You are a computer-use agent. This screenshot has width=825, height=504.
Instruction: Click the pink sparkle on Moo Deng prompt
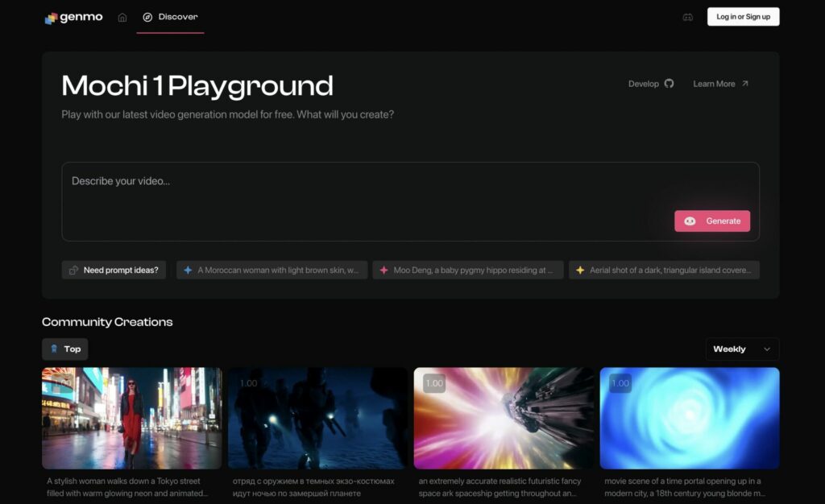[x=383, y=271]
